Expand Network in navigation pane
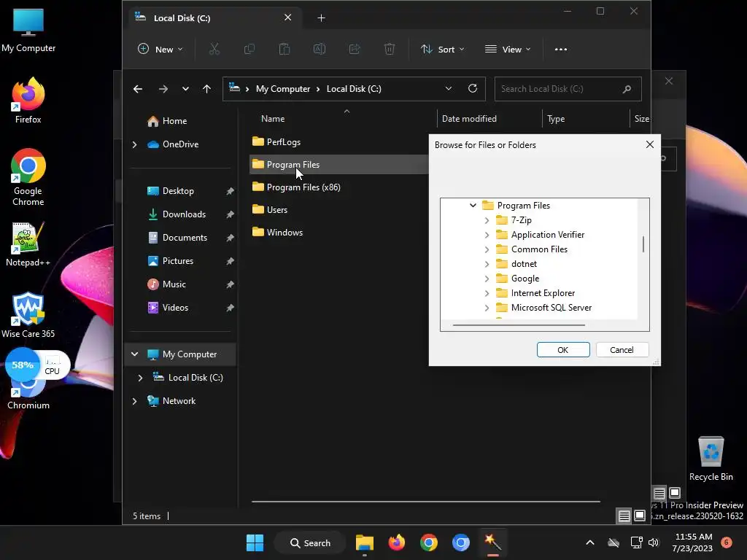Viewport: 747px width, 560px height. pyautogui.click(x=134, y=401)
